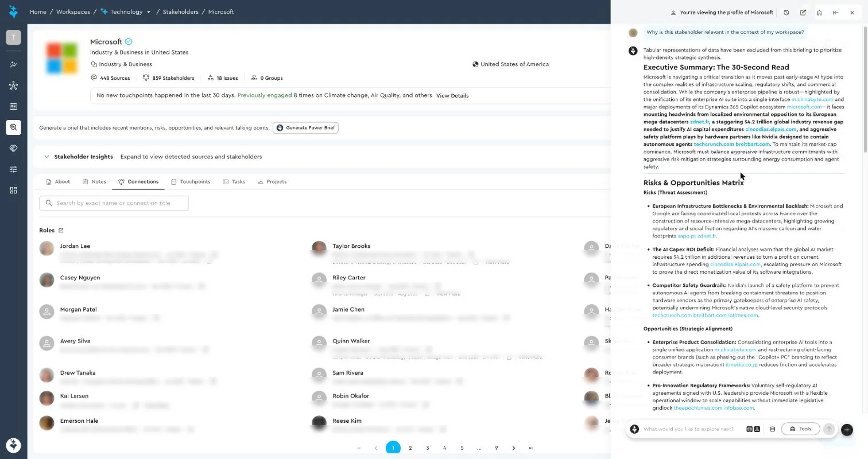This screenshot has height=459, width=868.
Task: Go to page 2 of connections
Action: [410, 448]
